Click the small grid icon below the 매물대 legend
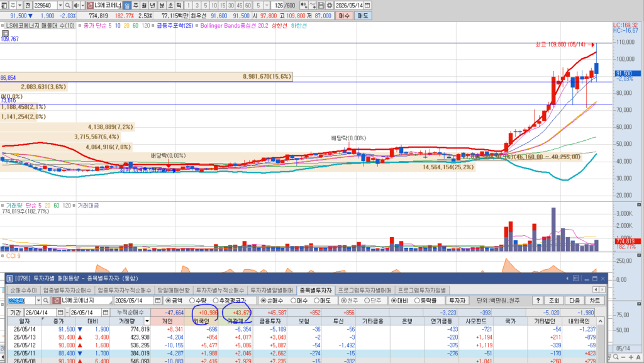 [x=5, y=33]
